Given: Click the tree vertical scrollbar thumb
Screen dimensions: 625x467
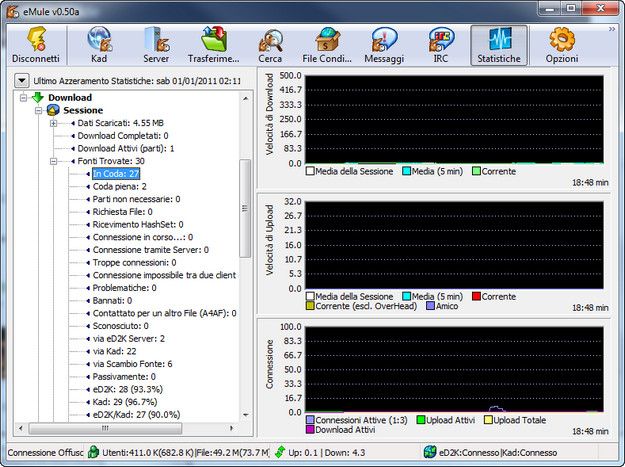Looking at the screenshot, I should [x=245, y=208].
